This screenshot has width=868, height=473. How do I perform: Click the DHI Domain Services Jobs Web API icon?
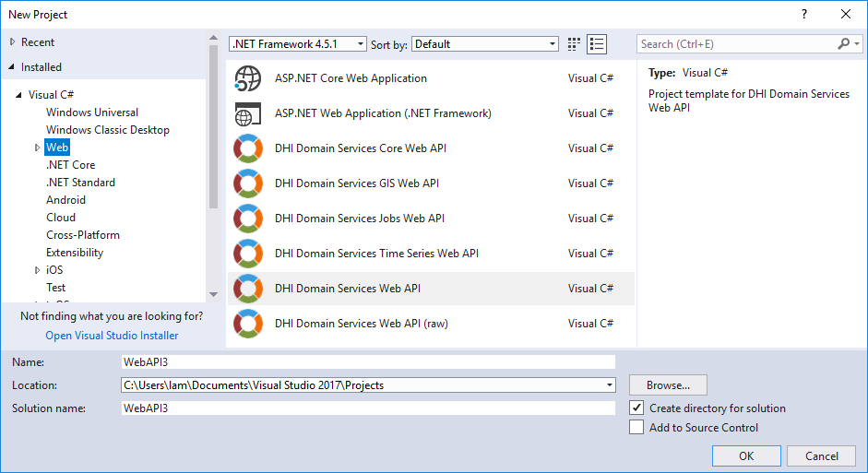(x=248, y=219)
